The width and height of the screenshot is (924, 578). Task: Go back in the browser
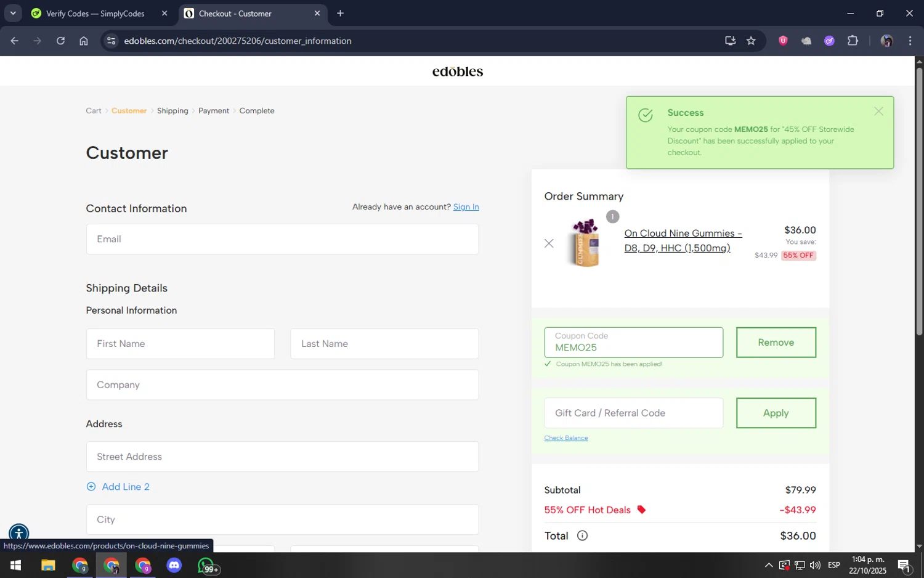click(14, 41)
